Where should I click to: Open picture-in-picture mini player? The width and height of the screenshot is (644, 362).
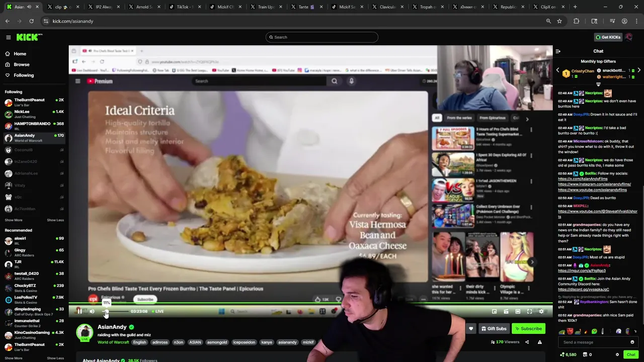pos(494,311)
